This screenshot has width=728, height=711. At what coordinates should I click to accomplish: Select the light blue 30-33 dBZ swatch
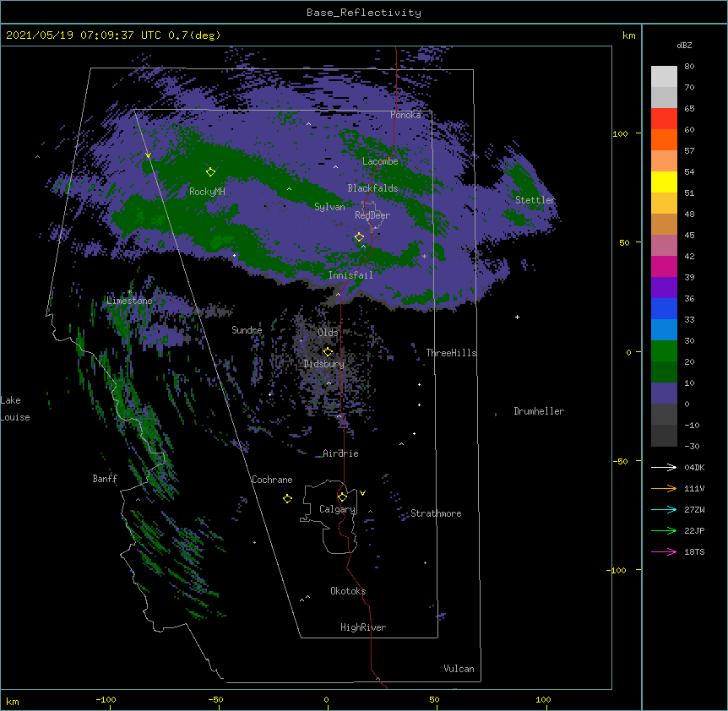click(664, 329)
